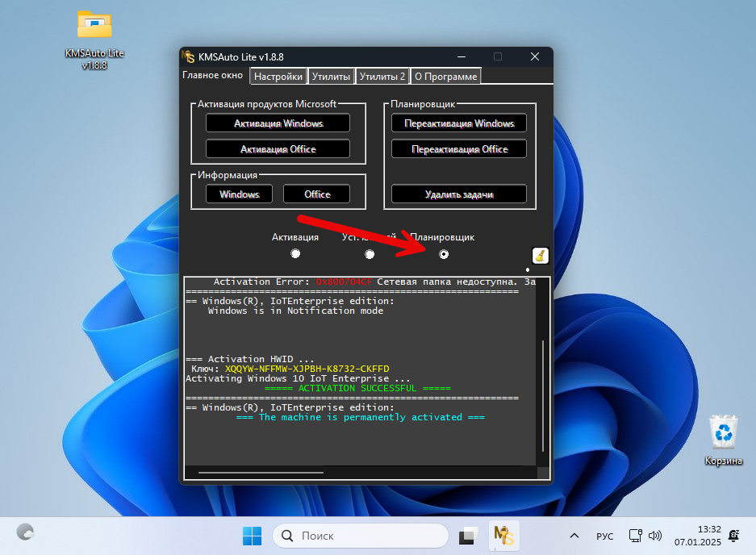Switch to the Утилиты 2 tab
The width and height of the screenshot is (756, 555).
(x=382, y=77)
